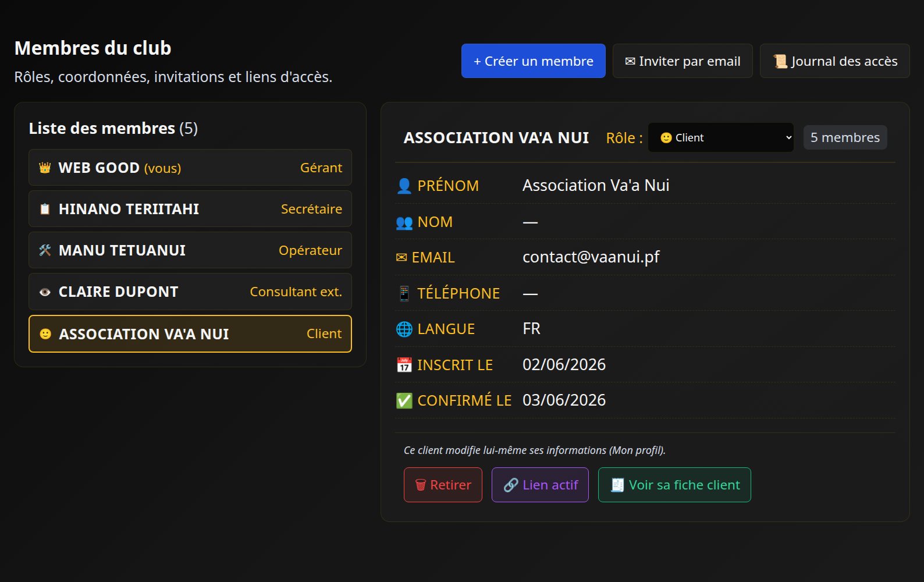The image size is (924, 582).
Task: Select the 5 membres badge
Action: tap(845, 137)
